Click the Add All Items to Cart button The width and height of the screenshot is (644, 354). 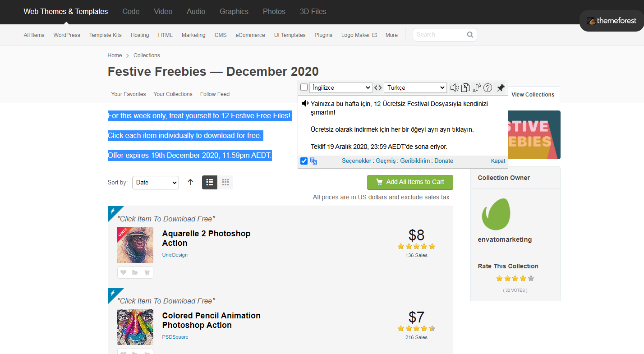coord(410,182)
